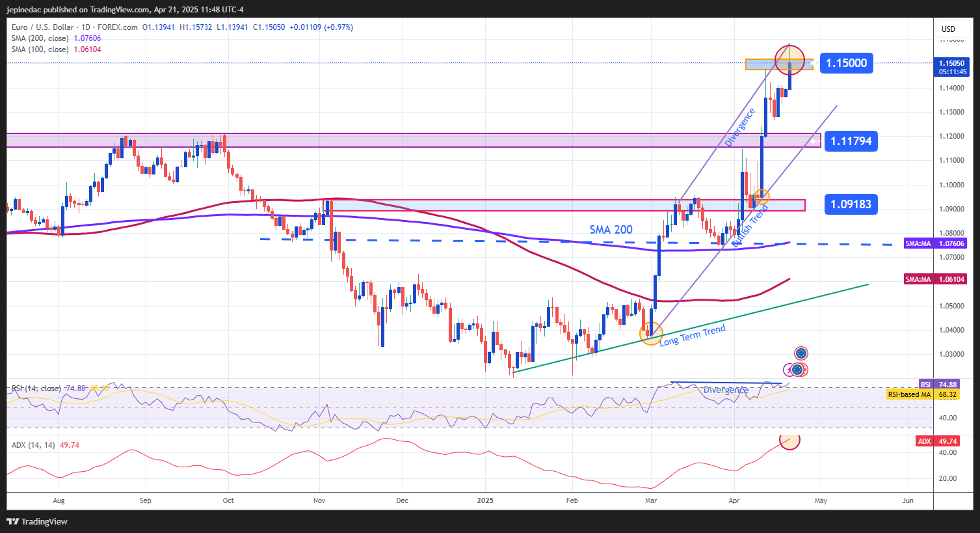Click the TradingView logo in the footer
The height and width of the screenshot is (533, 980).
coord(37,521)
